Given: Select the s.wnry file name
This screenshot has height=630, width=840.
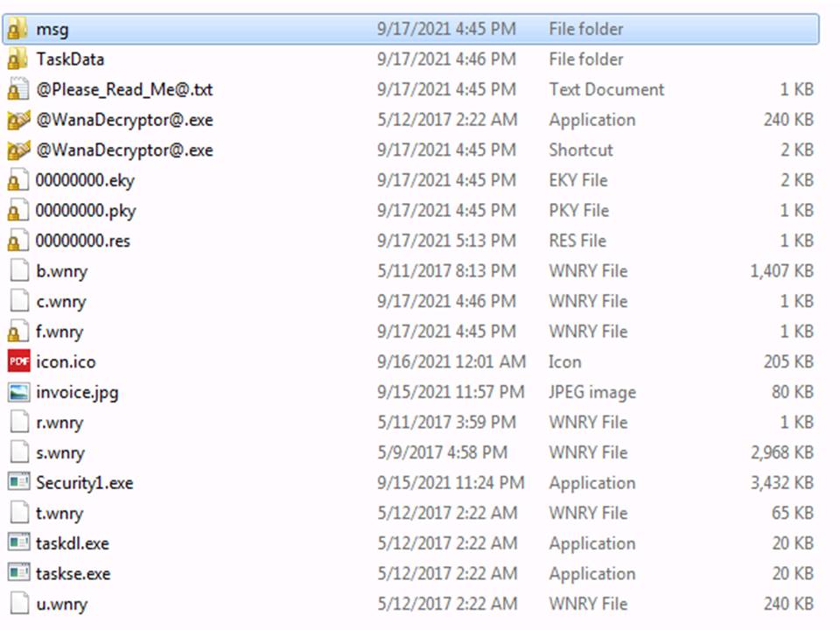Looking at the screenshot, I should [60, 453].
